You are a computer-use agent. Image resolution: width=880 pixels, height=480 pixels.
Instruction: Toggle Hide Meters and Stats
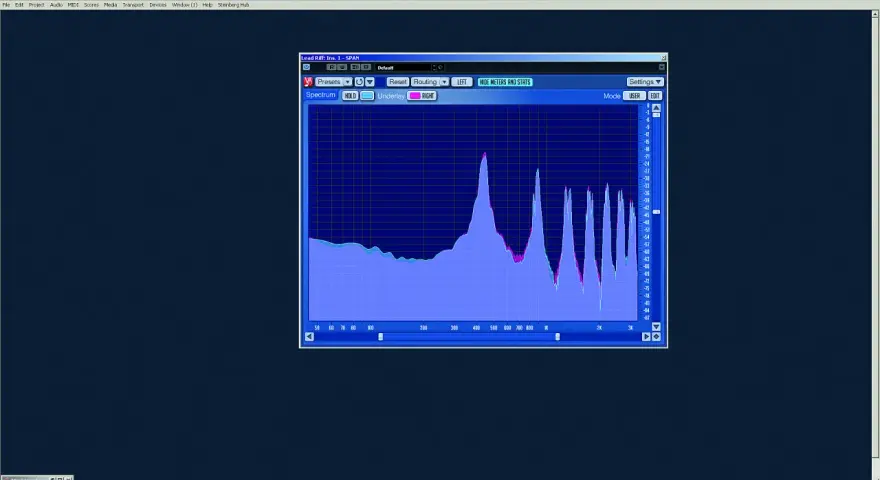coord(505,82)
